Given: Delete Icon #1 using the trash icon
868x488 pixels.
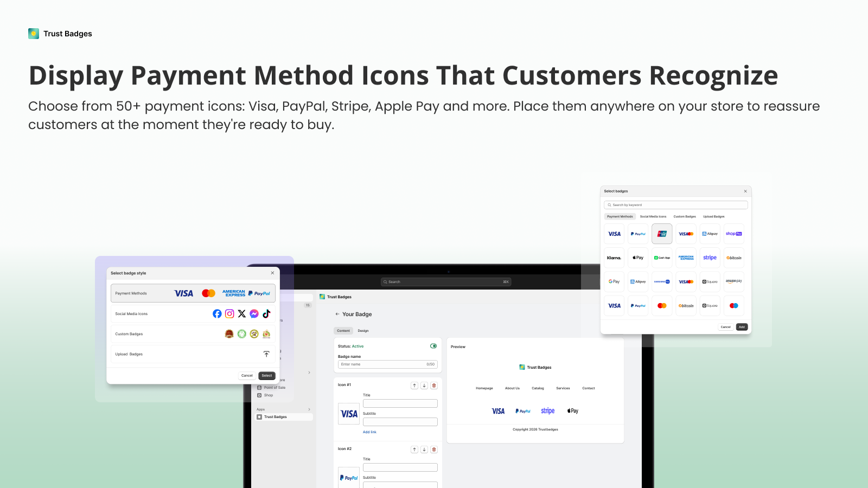Looking at the screenshot, I should point(433,386).
